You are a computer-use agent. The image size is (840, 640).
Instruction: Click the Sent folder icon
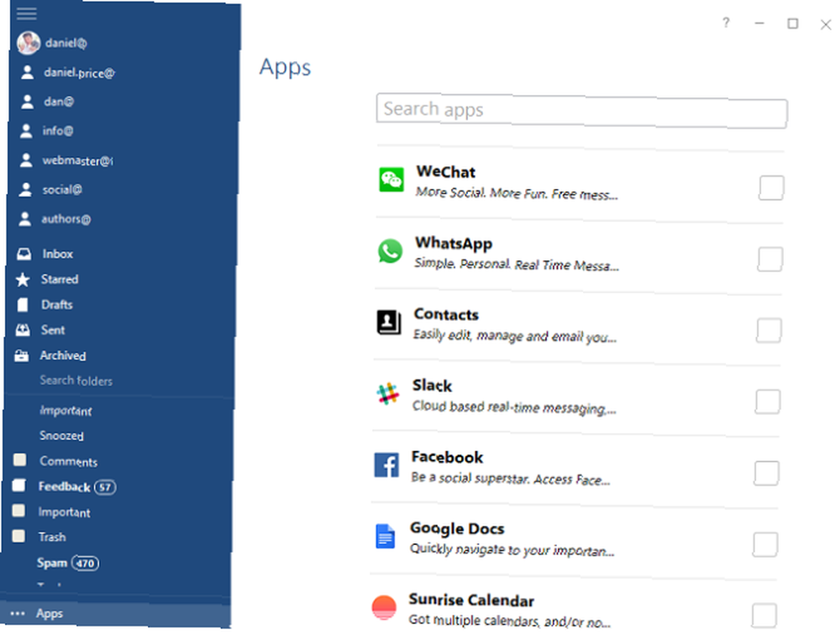coord(23,330)
